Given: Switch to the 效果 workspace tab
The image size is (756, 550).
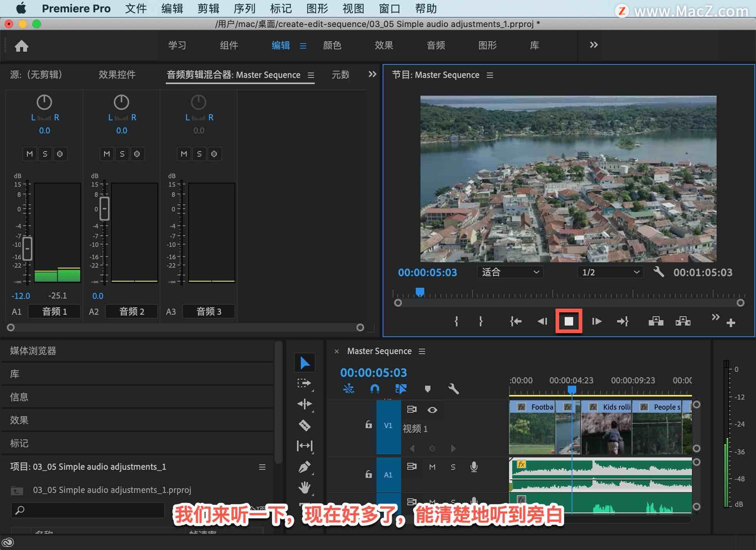Looking at the screenshot, I should coord(384,45).
